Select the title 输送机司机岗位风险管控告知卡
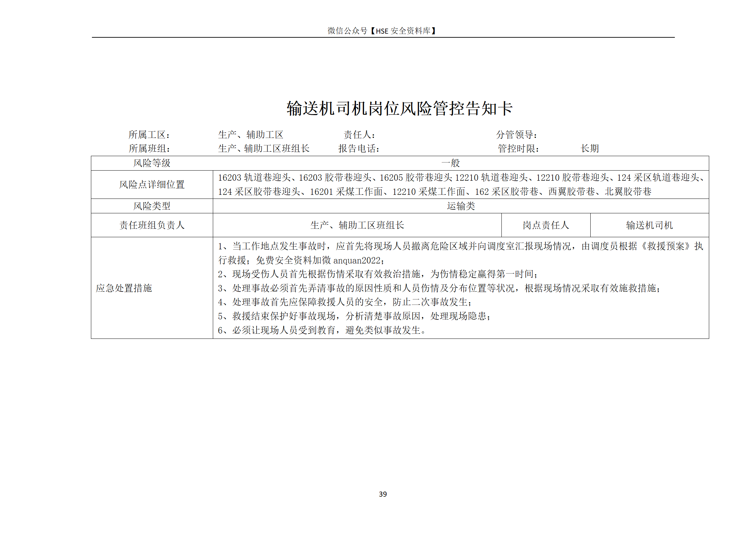This screenshot has width=756, height=534. [400, 108]
